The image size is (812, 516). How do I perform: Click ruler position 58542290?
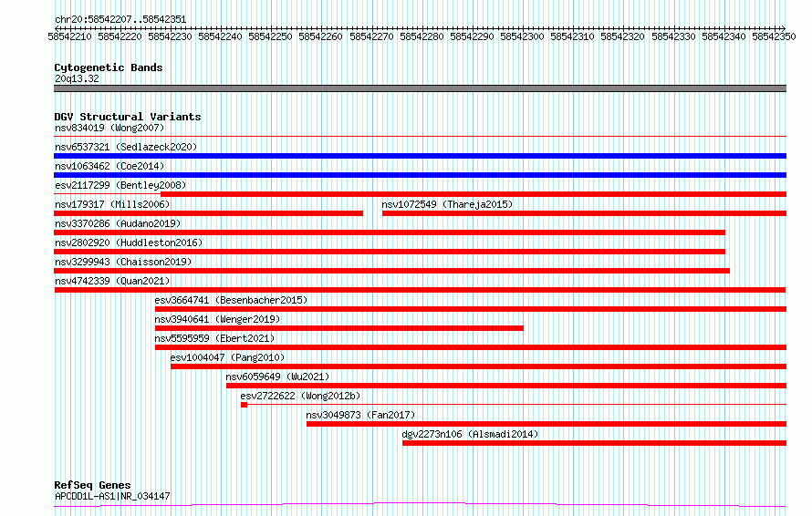pyautogui.click(x=473, y=36)
